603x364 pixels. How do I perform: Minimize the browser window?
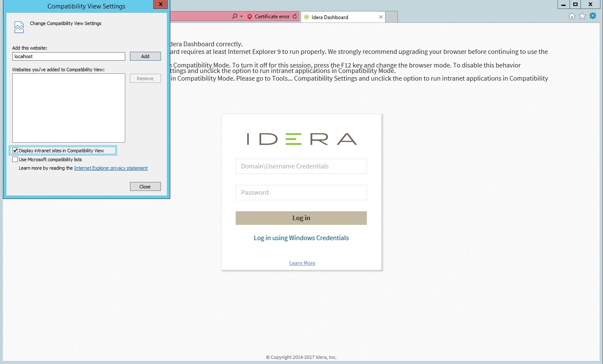pyautogui.click(x=564, y=4)
